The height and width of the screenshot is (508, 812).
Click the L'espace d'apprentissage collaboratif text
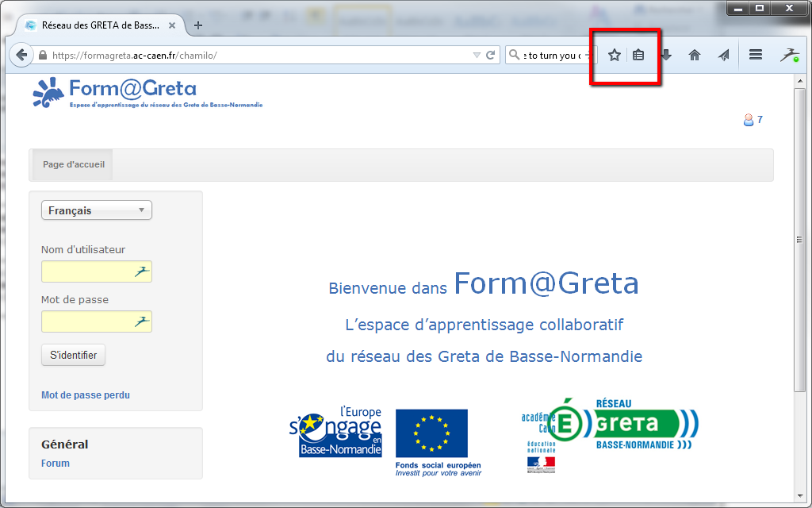coord(485,325)
